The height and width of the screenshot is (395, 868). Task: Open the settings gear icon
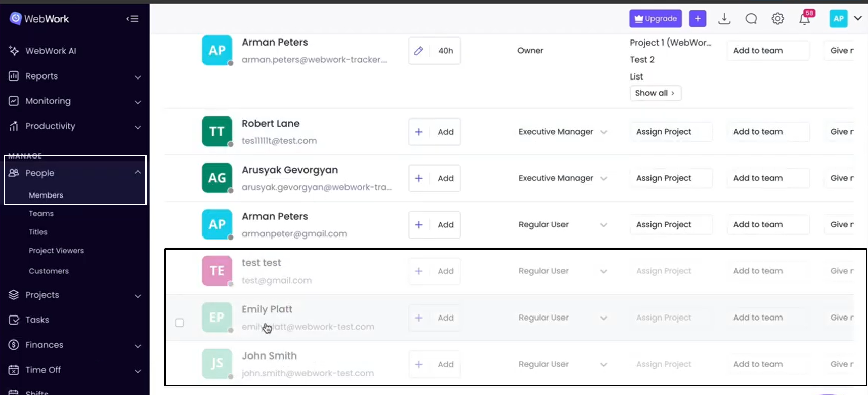tap(777, 19)
